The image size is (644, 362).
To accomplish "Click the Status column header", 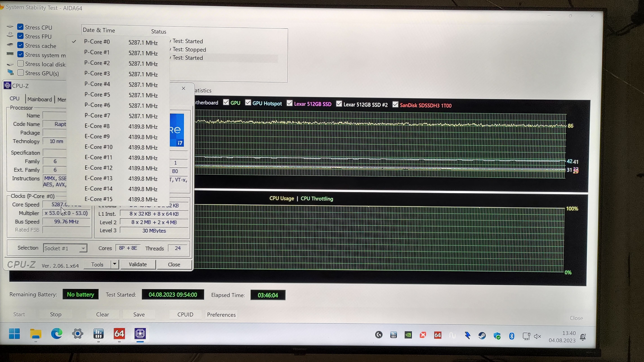I will click(158, 32).
